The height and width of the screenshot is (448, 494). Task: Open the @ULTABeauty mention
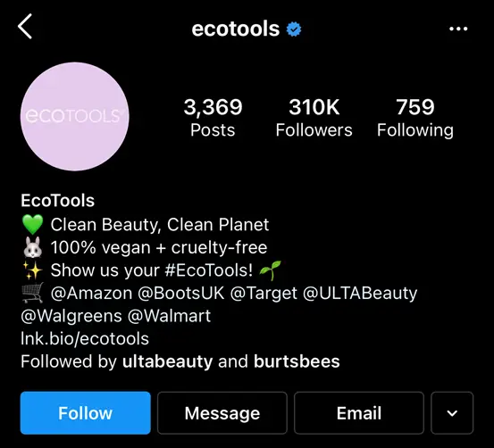[360, 293]
